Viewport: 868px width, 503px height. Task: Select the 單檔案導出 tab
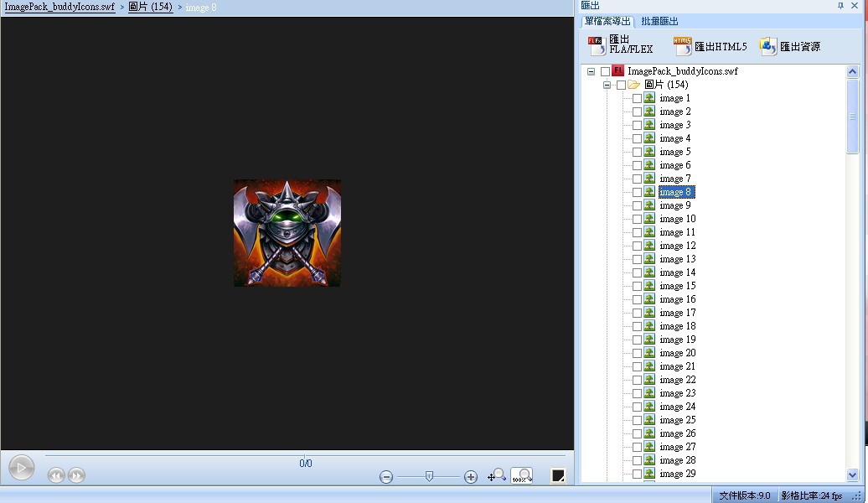pos(607,21)
